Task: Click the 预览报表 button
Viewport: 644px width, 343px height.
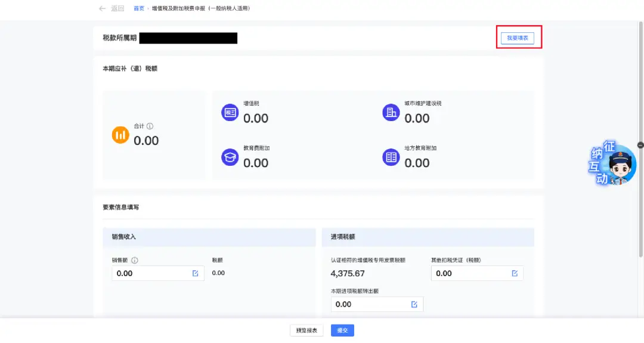Action: [306, 330]
